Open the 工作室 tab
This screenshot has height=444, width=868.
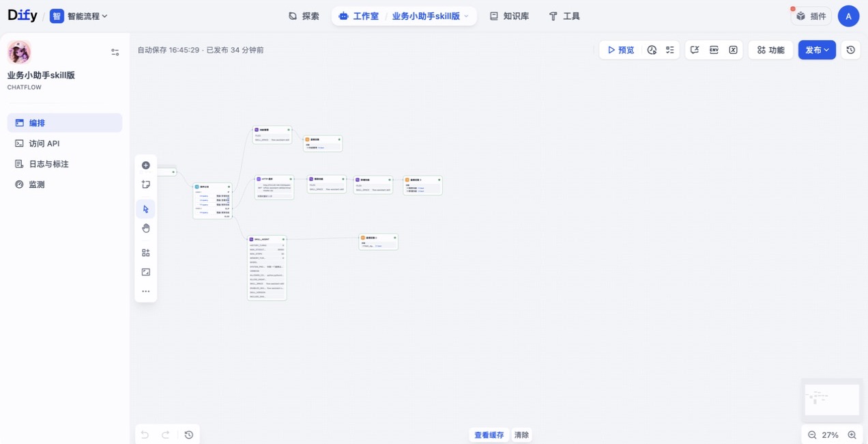[359, 16]
